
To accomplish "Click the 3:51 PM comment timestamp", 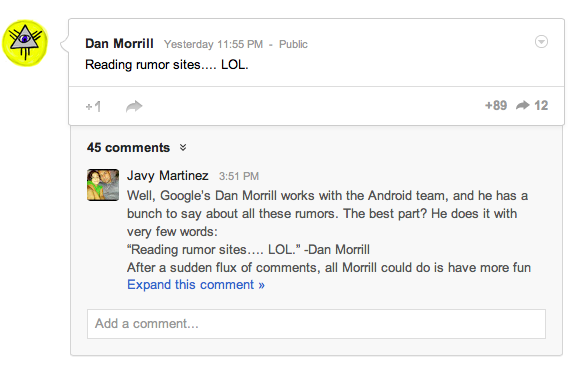I will pos(239,176).
